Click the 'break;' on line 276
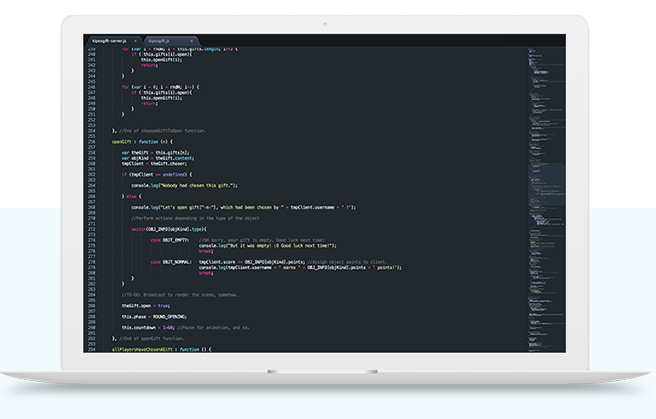Image resolution: width=656 pixels, height=419 pixels. pyautogui.click(x=206, y=251)
